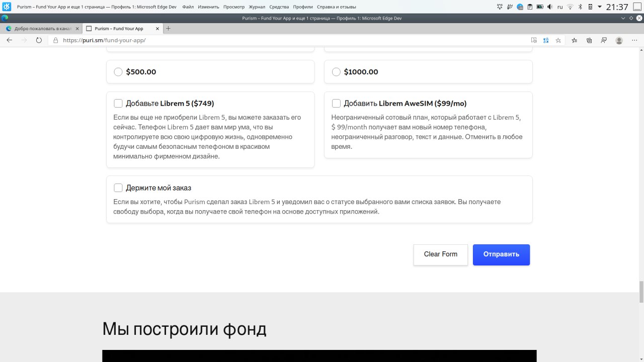Screen dimensions: 644x362
Task: Close the Purism Fund Your App tab
Action: (x=157, y=29)
